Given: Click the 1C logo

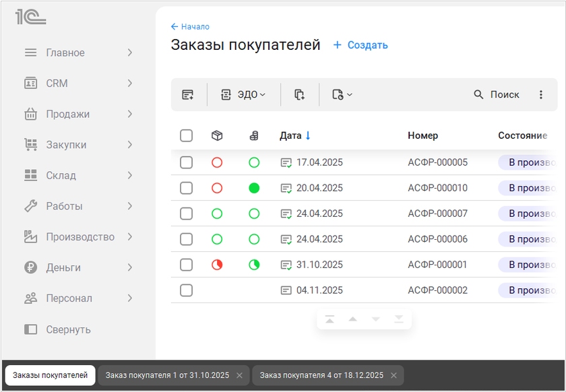Looking at the screenshot, I should click(30, 18).
